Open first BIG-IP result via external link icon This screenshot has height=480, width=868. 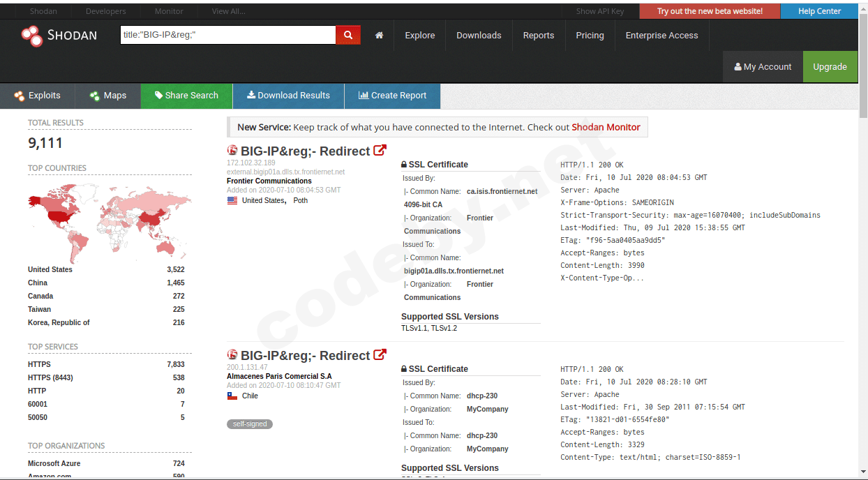pos(380,149)
